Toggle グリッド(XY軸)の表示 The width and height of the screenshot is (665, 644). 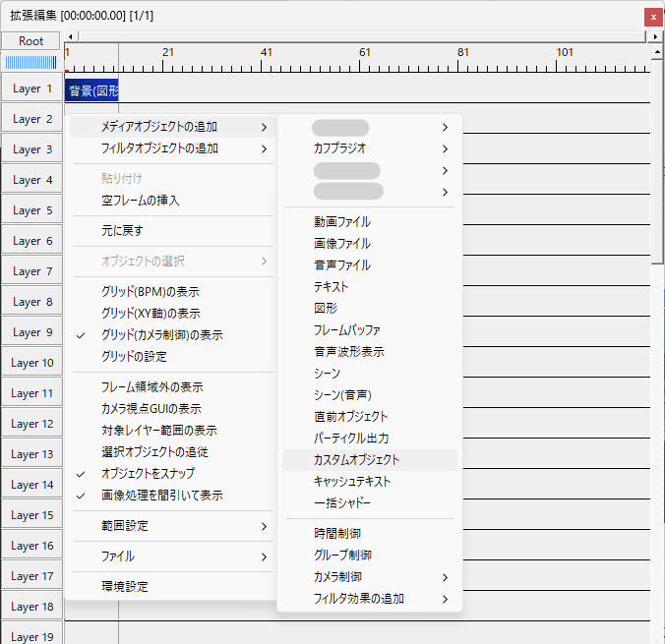click(x=173, y=314)
